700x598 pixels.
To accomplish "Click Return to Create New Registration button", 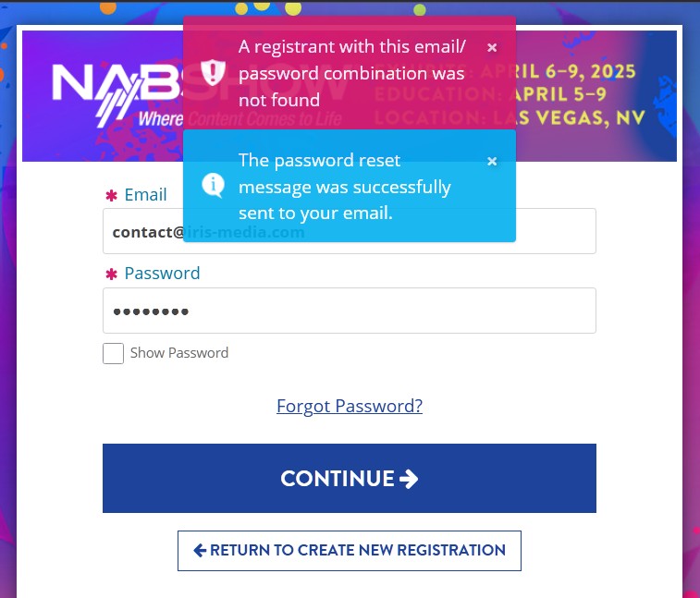I will pos(350,551).
